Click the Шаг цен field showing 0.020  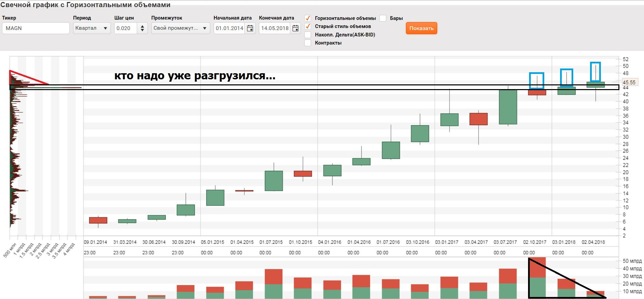pyautogui.click(x=126, y=28)
